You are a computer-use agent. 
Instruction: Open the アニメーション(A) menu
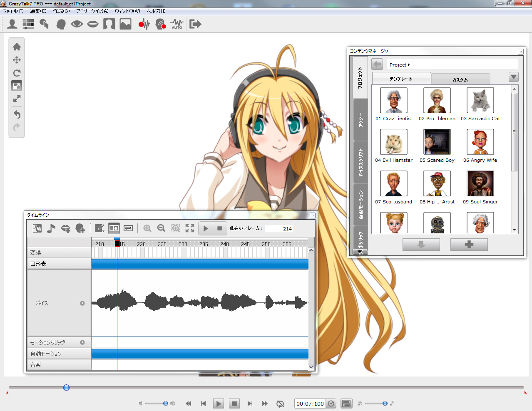tap(92, 11)
